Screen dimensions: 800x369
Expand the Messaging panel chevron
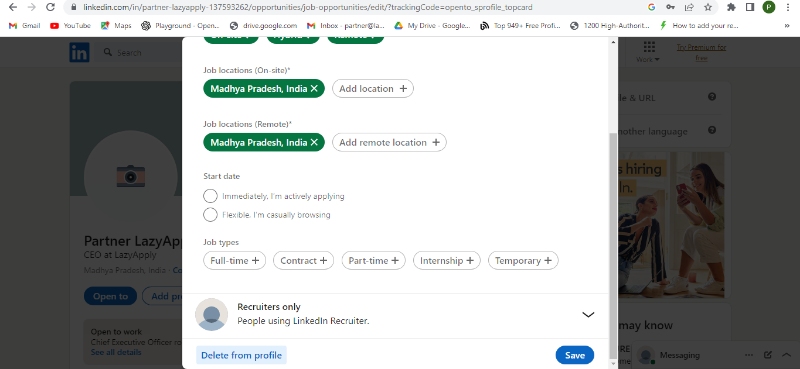click(x=786, y=355)
